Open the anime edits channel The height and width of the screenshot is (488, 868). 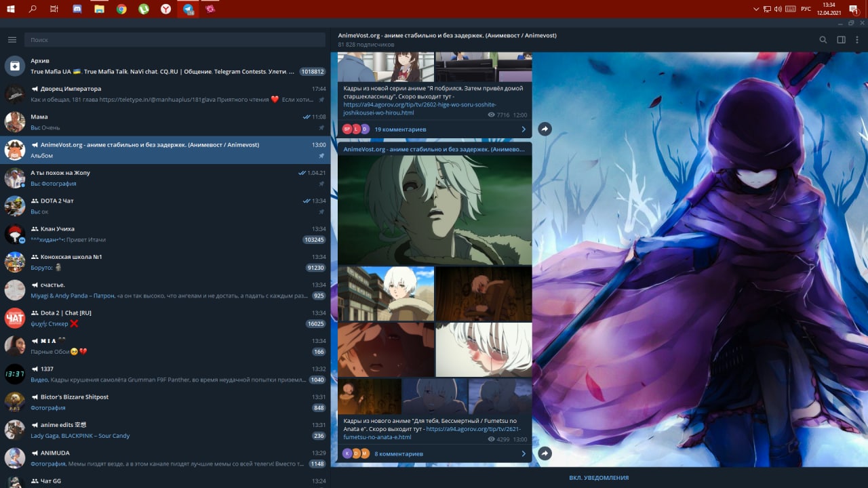click(165, 430)
